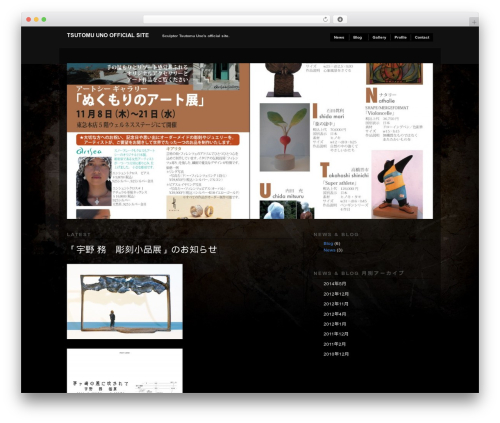The image size is (500, 423).
Task: Open the Profile menu item
Action: [400, 37]
